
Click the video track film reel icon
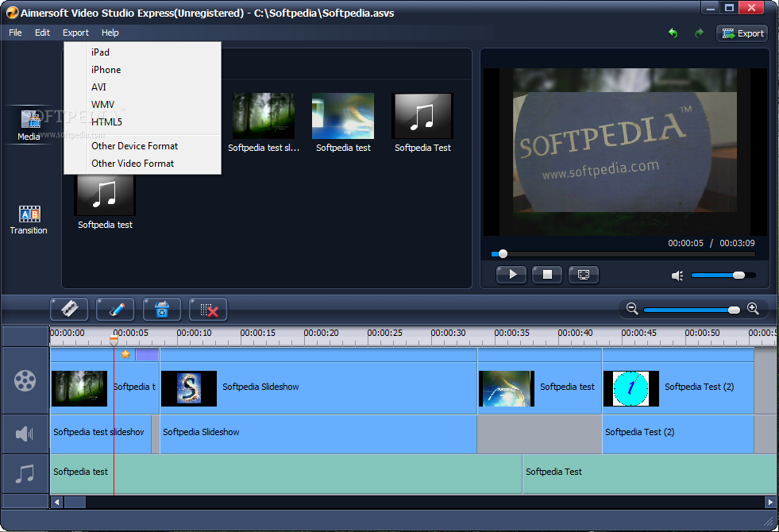pyautogui.click(x=25, y=381)
